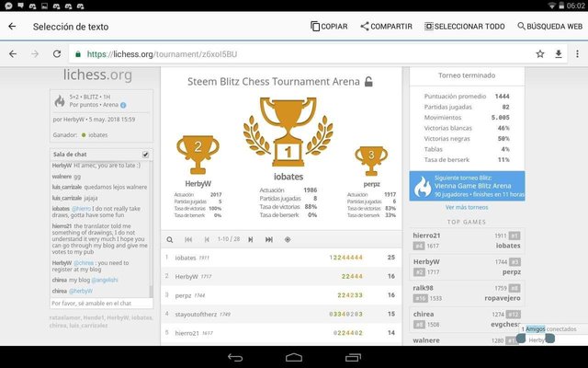Go back with the browser back arrow

pos(13,54)
